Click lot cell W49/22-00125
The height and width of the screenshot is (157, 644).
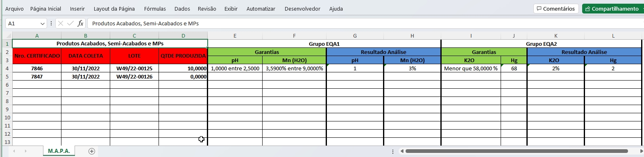(x=134, y=68)
